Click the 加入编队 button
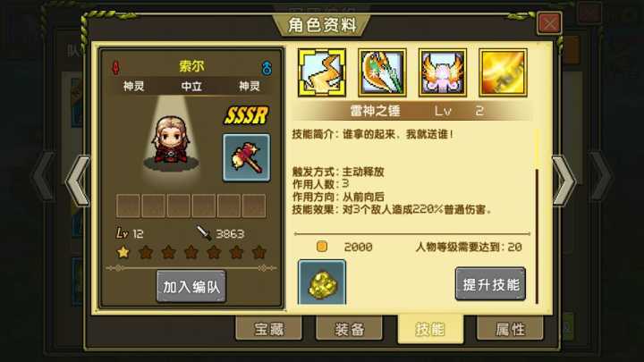Image resolution: width=644 pixels, height=362 pixels. click(191, 287)
